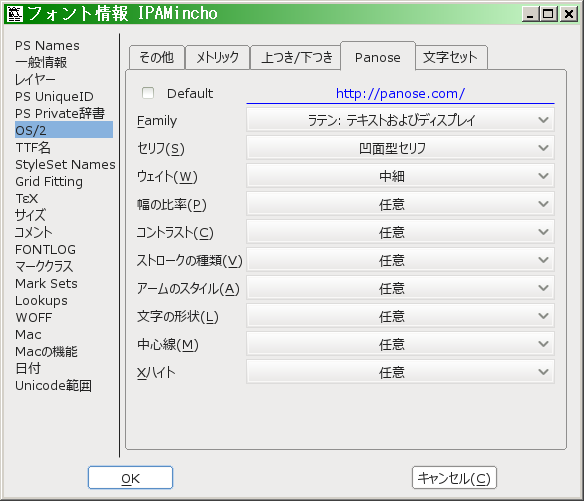Switch to the メトリック tab
This screenshot has width=584, height=501.
(x=218, y=57)
